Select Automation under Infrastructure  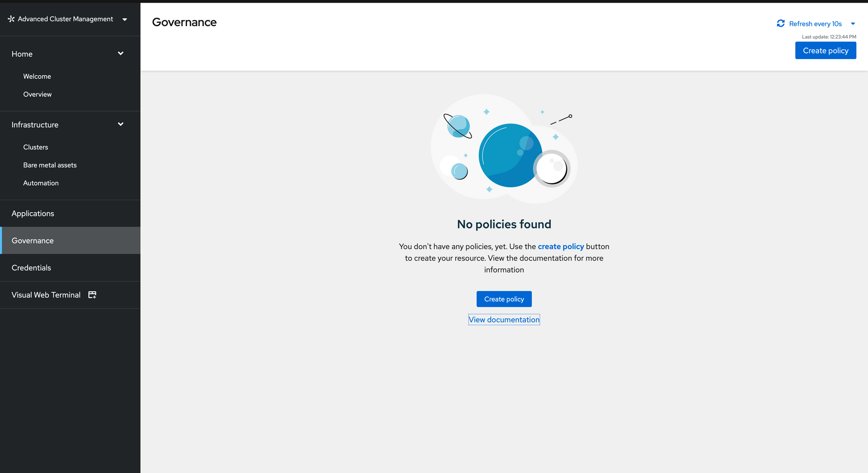coord(41,182)
